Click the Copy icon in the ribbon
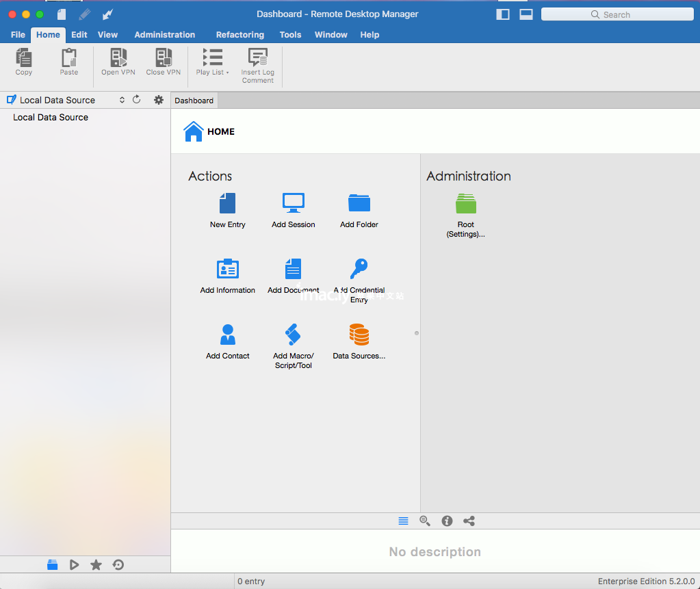 point(24,58)
